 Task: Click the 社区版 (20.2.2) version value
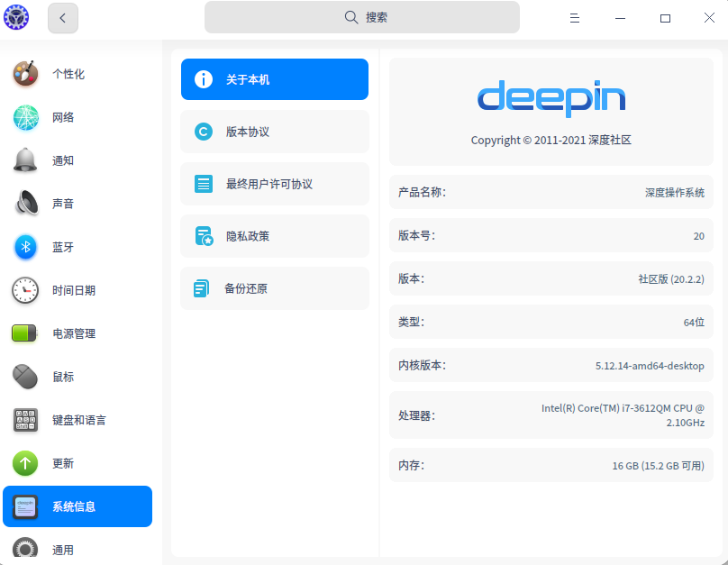[x=671, y=279]
